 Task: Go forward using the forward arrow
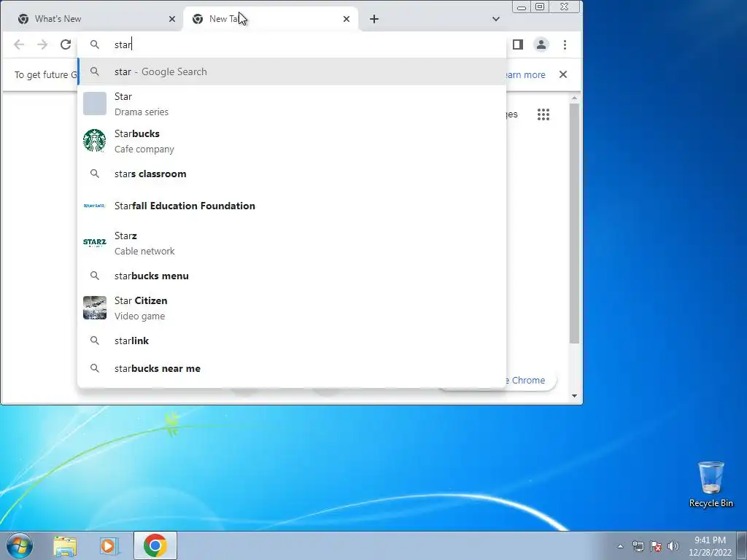tap(42, 44)
